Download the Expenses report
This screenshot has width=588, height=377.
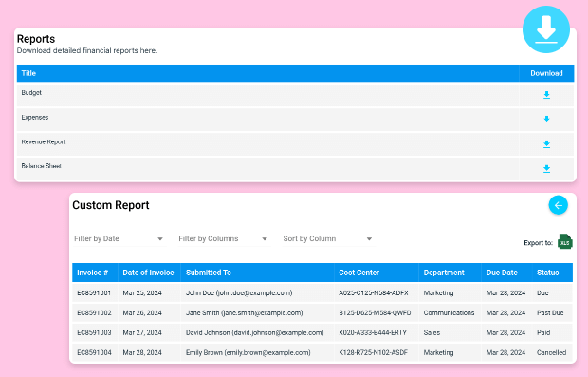[x=547, y=120]
